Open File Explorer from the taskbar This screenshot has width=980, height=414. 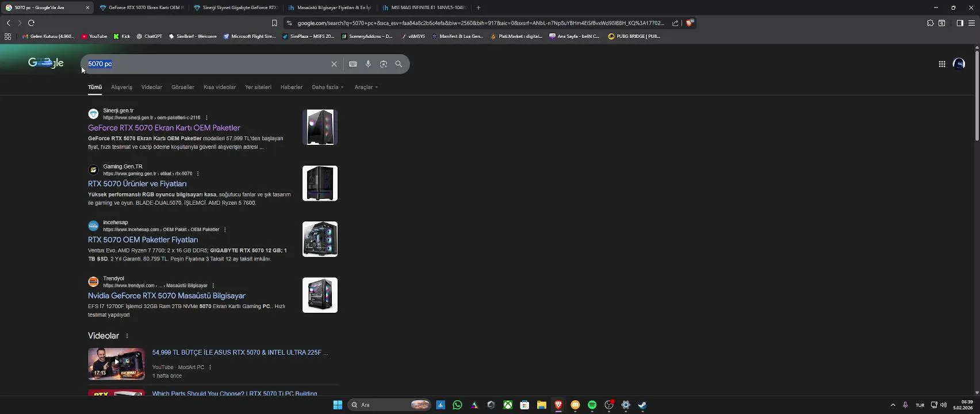tap(542, 405)
